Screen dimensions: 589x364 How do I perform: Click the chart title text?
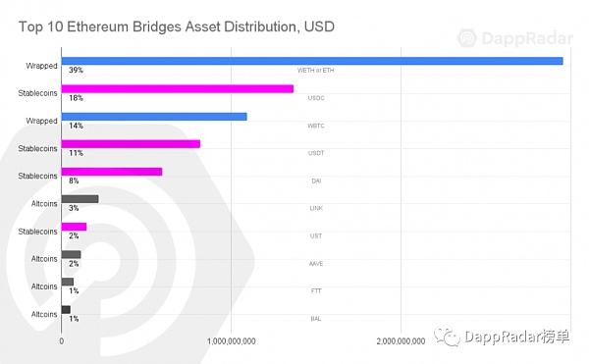tap(176, 27)
